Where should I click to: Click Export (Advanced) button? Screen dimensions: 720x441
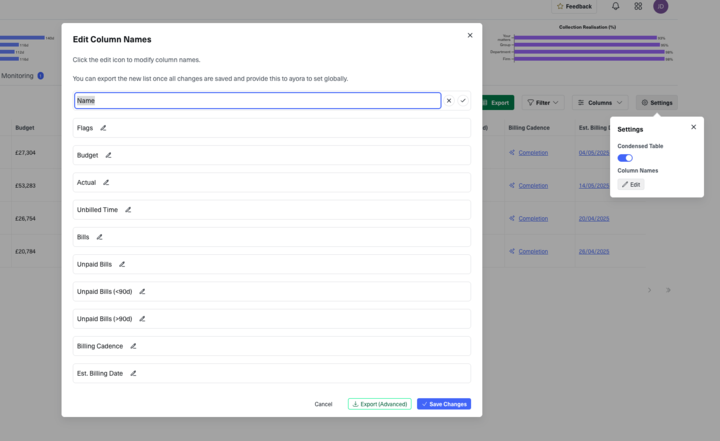click(x=379, y=404)
